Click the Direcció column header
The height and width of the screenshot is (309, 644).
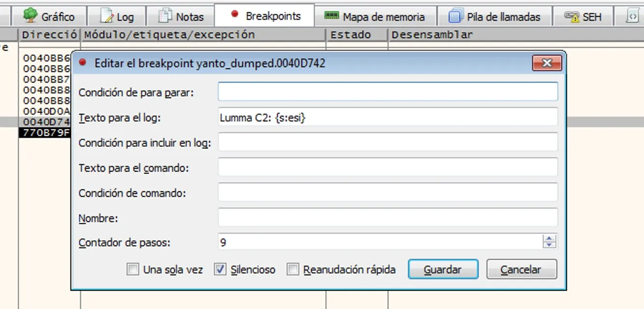[50, 35]
